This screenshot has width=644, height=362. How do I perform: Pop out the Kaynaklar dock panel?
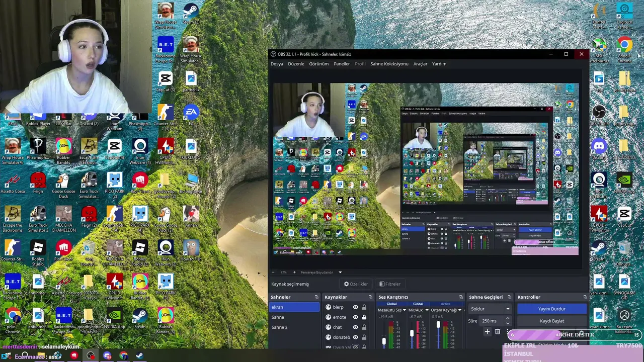pos(370,297)
